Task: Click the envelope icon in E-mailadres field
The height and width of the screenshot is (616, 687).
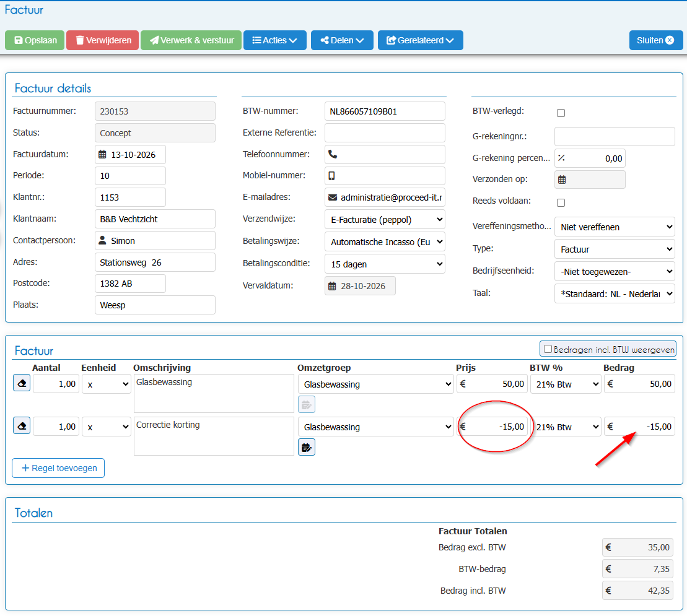Action: [x=333, y=197]
